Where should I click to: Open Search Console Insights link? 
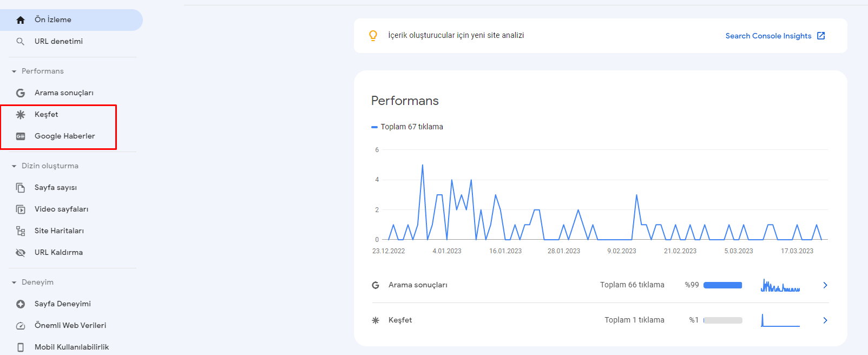(x=768, y=36)
